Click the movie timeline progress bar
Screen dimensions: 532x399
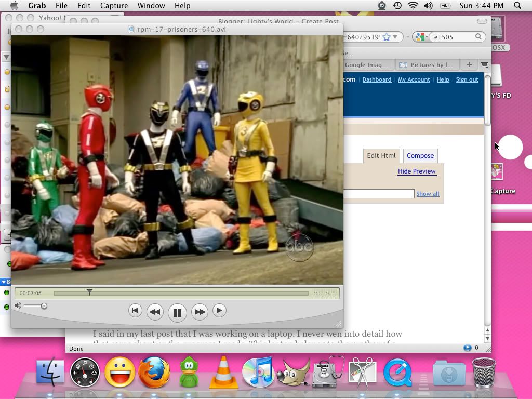(181, 294)
